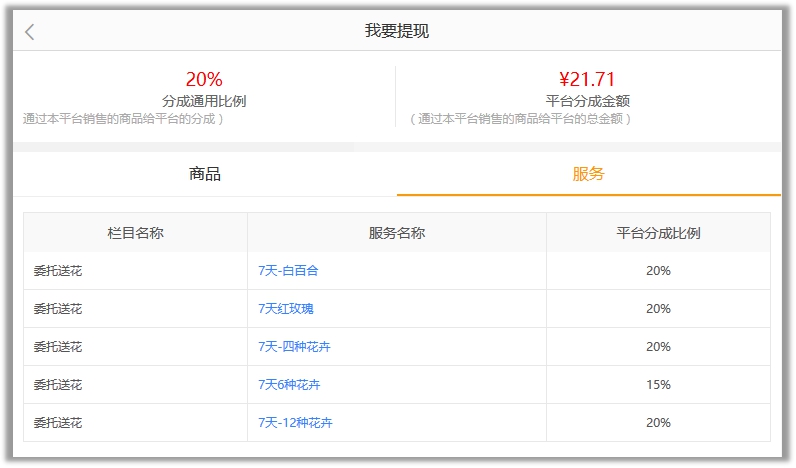Click the 我要提现 page title
The height and width of the screenshot is (468, 796).
[397, 31]
